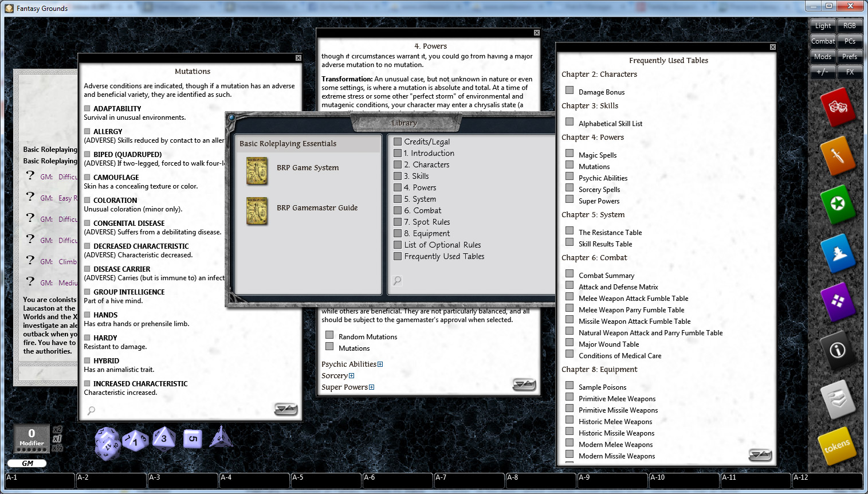Expand the Psychic Abilities section
The image size is (868, 494).
coord(380,364)
